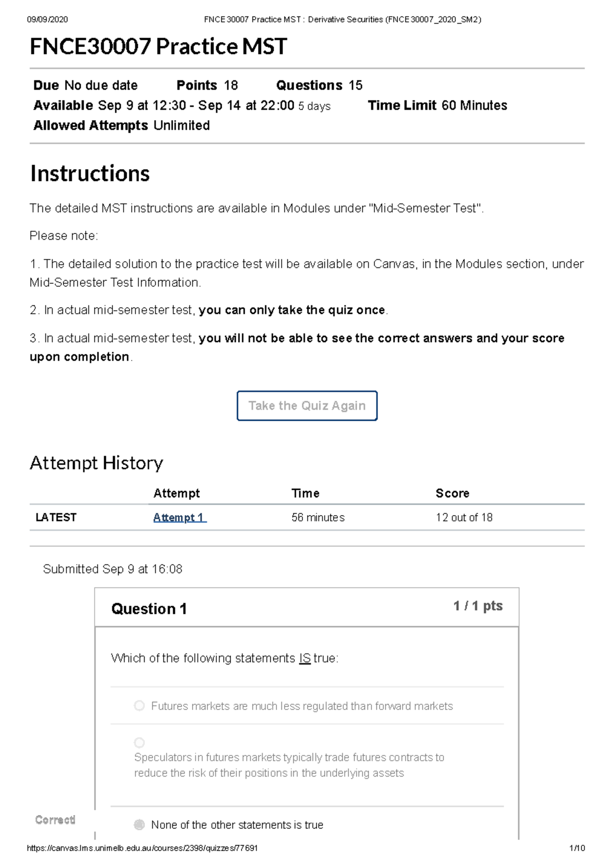Click the 12 out of 18 score value
The height and width of the screenshot is (868, 613).
tap(463, 517)
